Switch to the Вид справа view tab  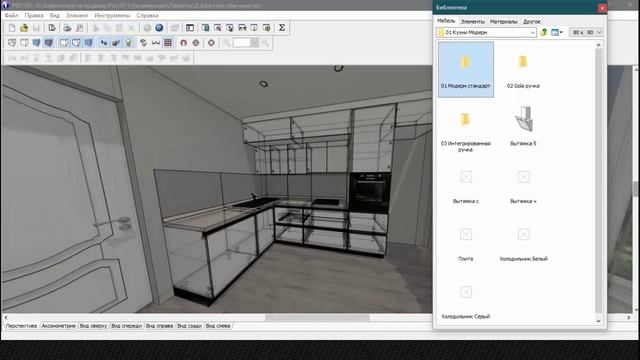pyautogui.click(x=160, y=326)
